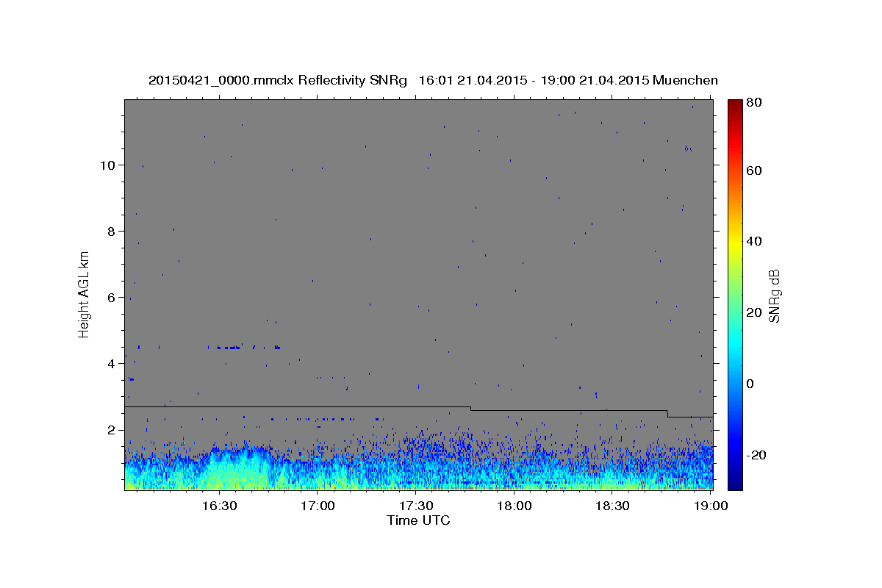This screenshot has width=882, height=588.
Task: Click the height tick label 8
Action: click(x=111, y=232)
